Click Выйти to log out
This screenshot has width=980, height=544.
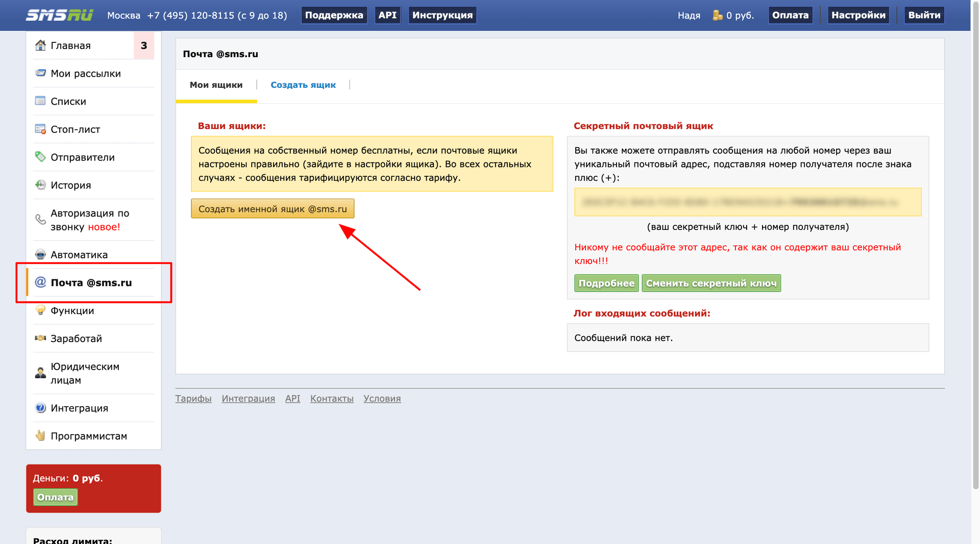tap(924, 15)
